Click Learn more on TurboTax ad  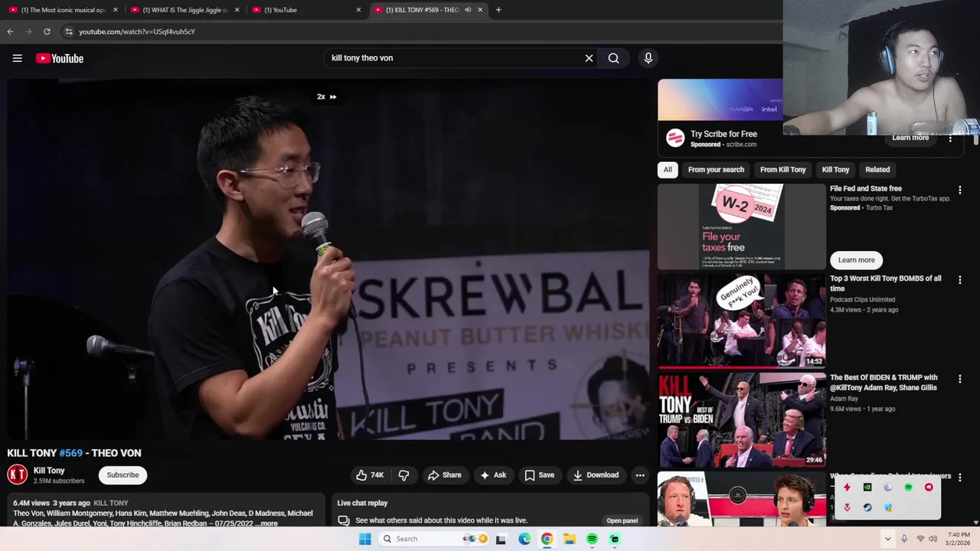coord(856,260)
